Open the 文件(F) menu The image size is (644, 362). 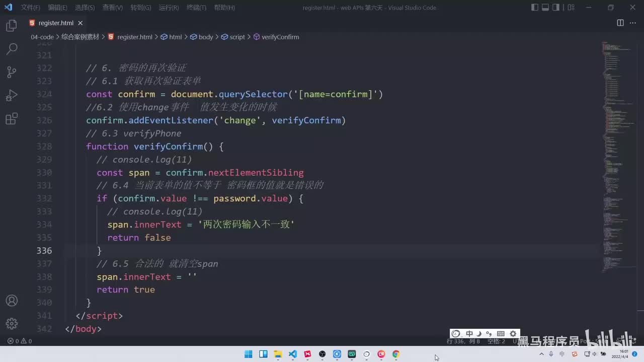tap(31, 8)
